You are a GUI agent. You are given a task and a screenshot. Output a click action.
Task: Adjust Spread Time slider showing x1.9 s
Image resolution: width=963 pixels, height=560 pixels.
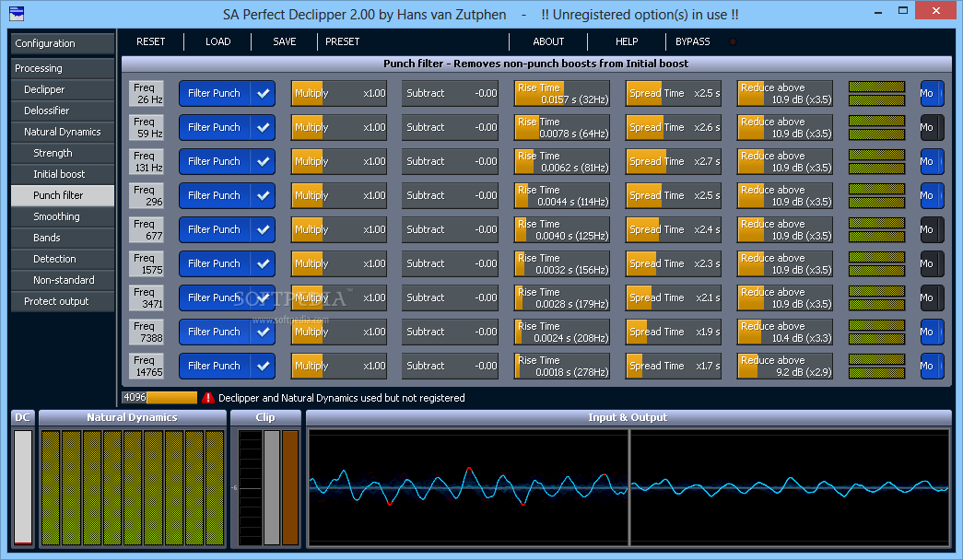[x=674, y=332]
